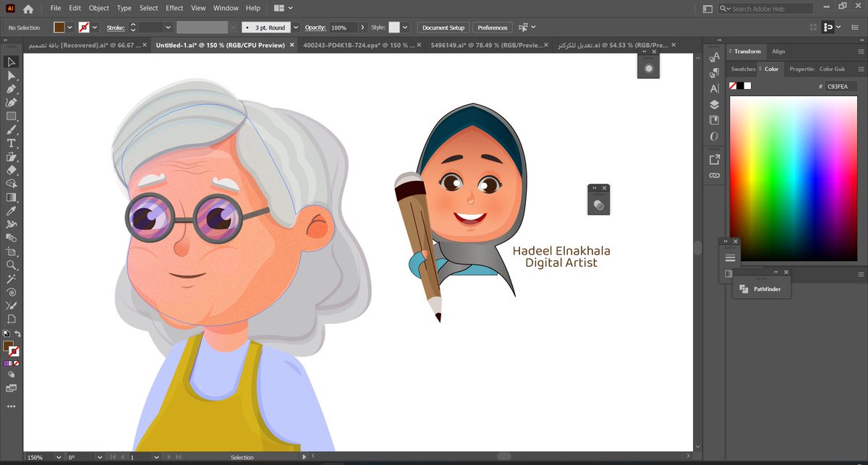
Task: Open the stroke weight dropdown
Action: (x=168, y=27)
